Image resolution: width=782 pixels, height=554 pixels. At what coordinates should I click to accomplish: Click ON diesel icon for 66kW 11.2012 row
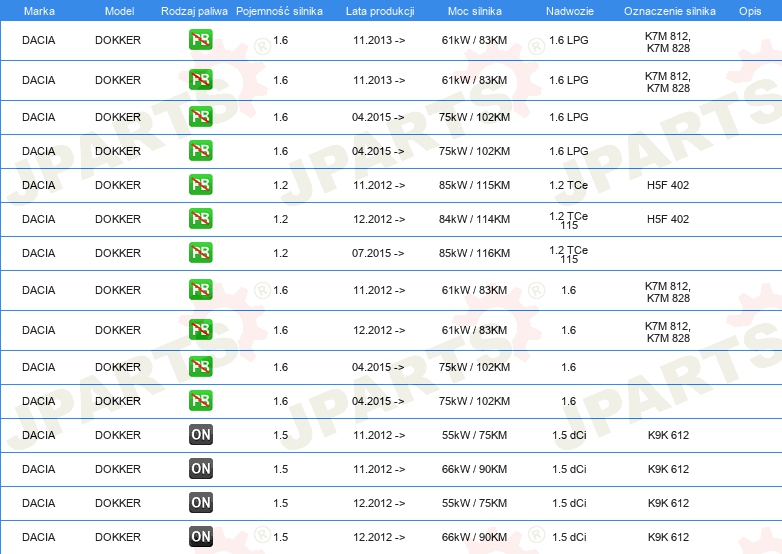tap(200, 469)
